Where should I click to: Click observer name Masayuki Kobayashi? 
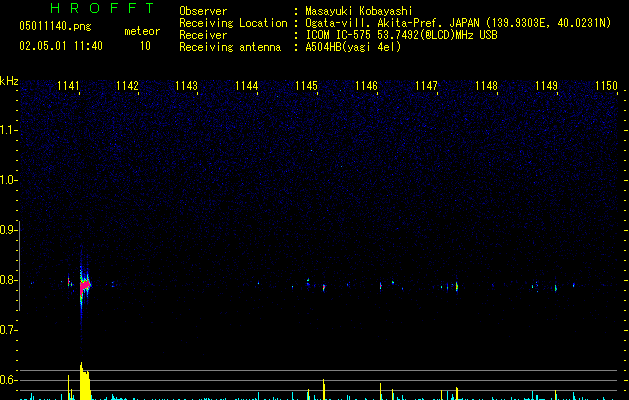click(359, 11)
